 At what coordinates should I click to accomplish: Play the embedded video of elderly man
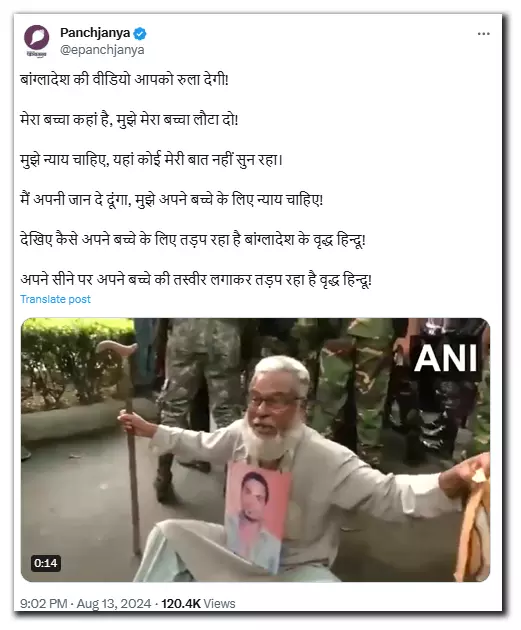click(255, 450)
